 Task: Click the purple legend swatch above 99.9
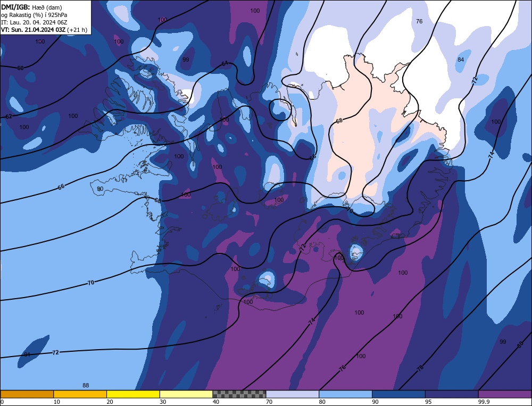point(505,394)
